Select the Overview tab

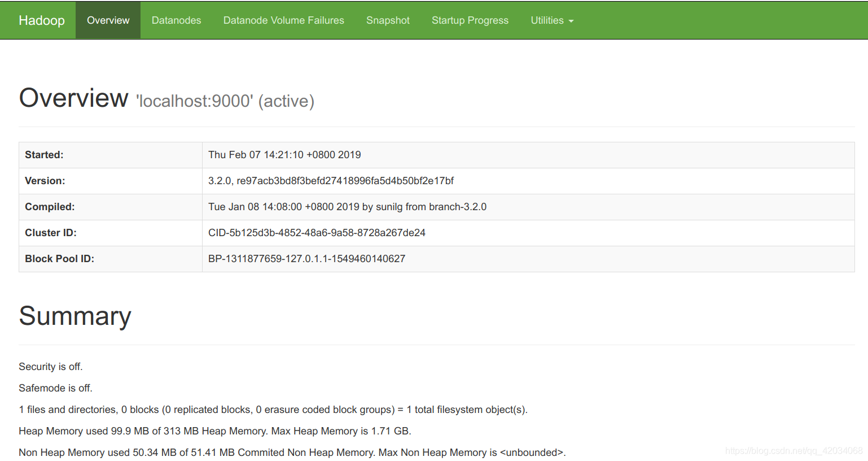point(108,20)
